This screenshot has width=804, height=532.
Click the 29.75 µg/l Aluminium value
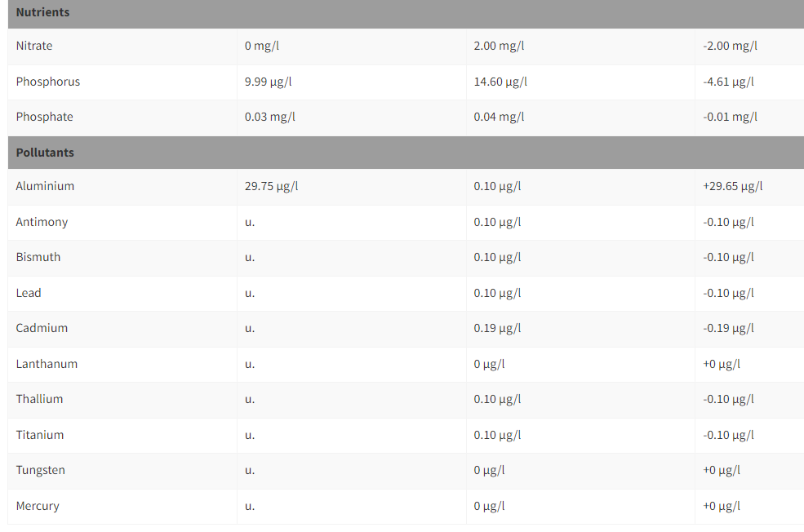[272, 186]
